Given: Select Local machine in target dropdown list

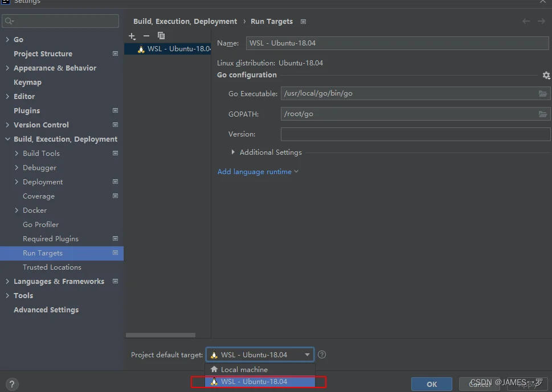Looking at the screenshot, I should 260,369.
